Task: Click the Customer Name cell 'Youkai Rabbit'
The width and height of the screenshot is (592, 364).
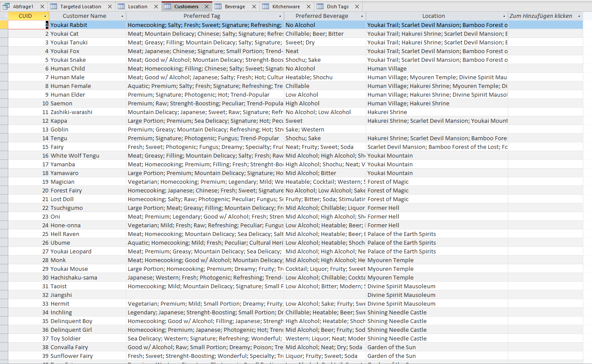Action: [x=88, y=25]
